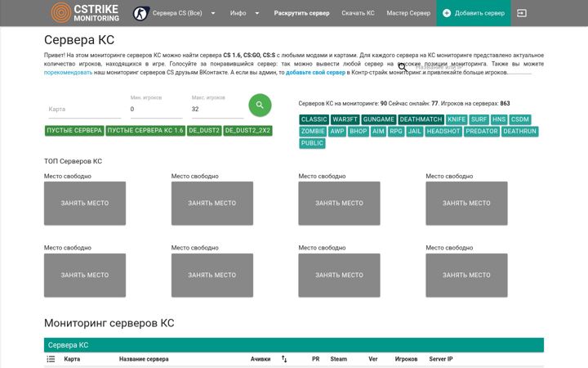Open the login icon in the top right
The width and height of the screenshot is (588, 368).
(522, 13)
